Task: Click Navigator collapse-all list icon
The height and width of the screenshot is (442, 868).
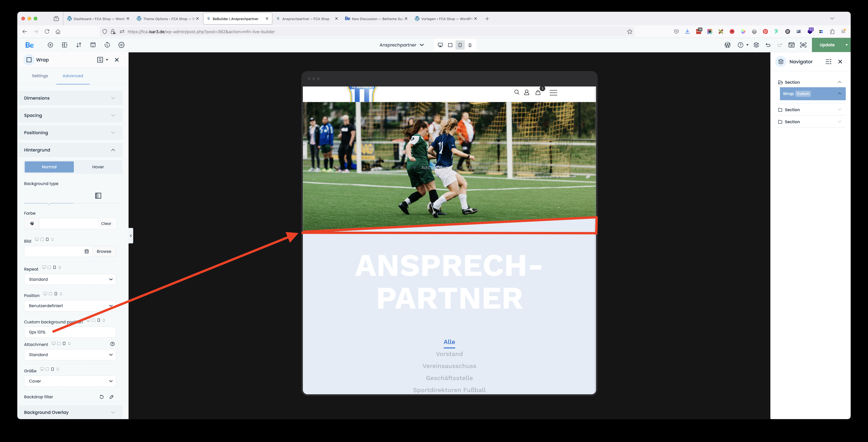Action: tap(828, 62)
